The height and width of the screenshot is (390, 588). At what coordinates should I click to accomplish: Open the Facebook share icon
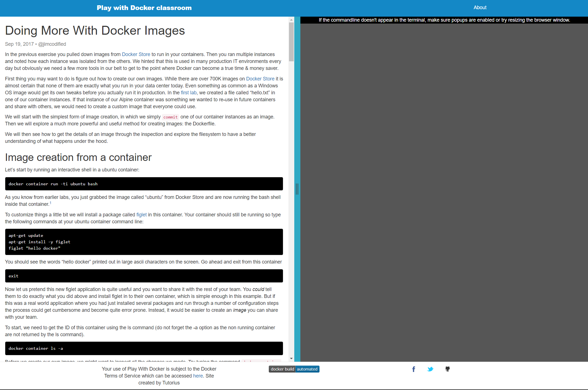(x=413, y=369)
